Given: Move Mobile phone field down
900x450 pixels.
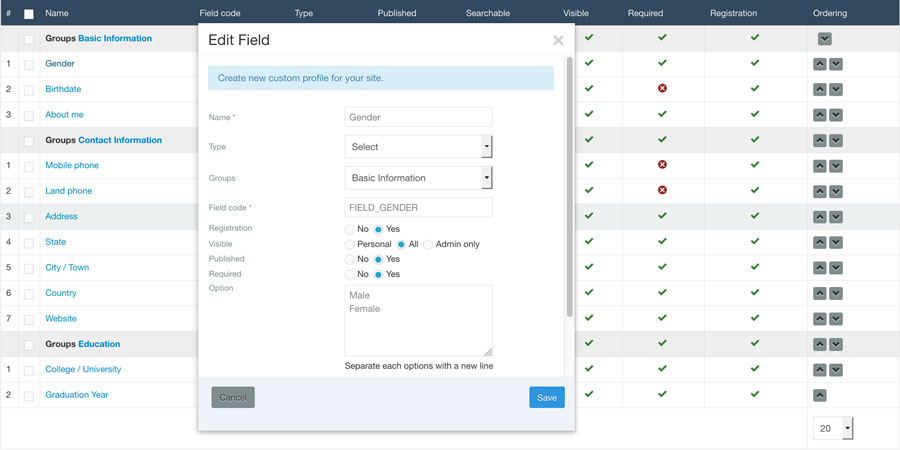Looking at the screenshot, I should pyautogui.click(x=836, y=166).
